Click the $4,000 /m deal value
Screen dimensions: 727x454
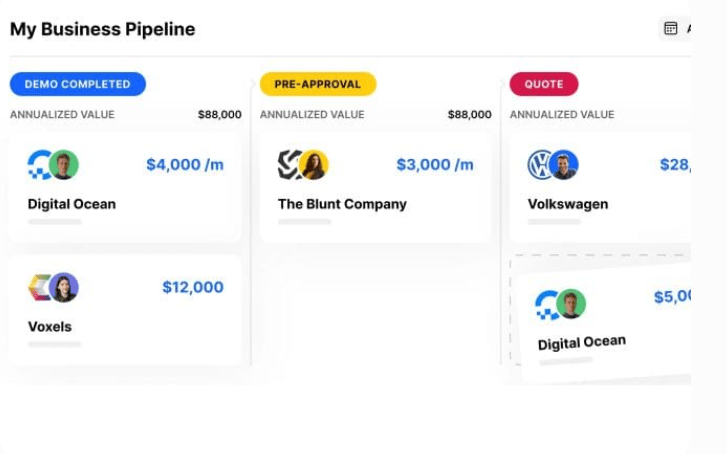click(x=185, y=165)
